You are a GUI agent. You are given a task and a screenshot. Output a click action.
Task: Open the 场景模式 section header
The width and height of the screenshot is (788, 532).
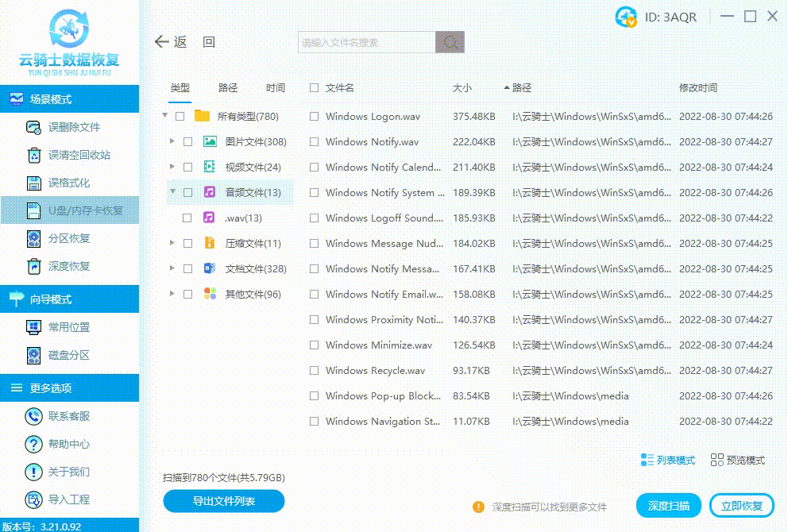[69, 99]
